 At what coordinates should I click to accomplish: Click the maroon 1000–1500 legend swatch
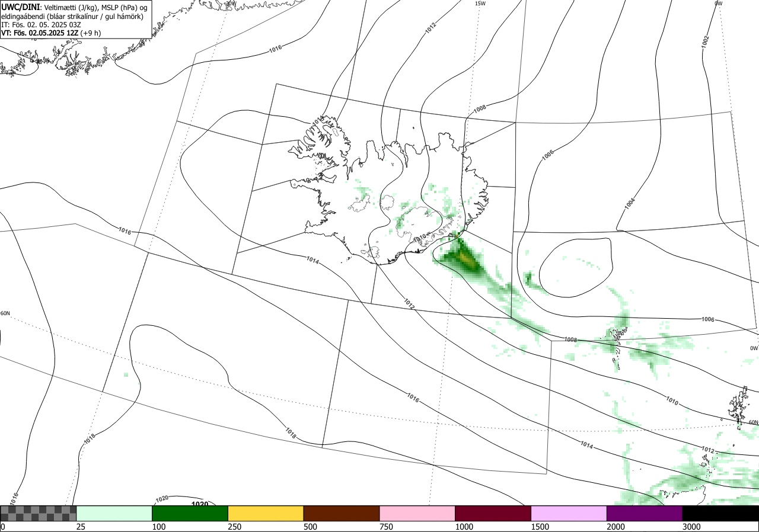pyautogui.click(x=493, y=513)
